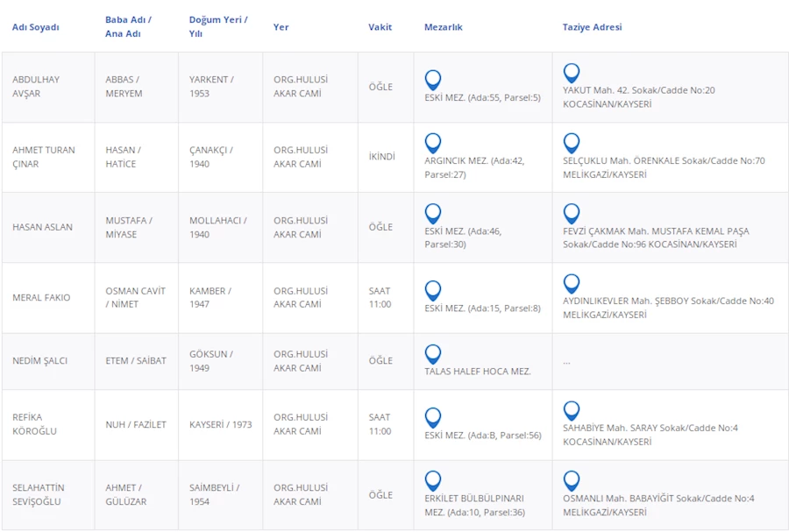Click Erkilet Bülbülpınarı Mez. location pin
Viewport: 789px width, 532px height.
tap(432, 480)
